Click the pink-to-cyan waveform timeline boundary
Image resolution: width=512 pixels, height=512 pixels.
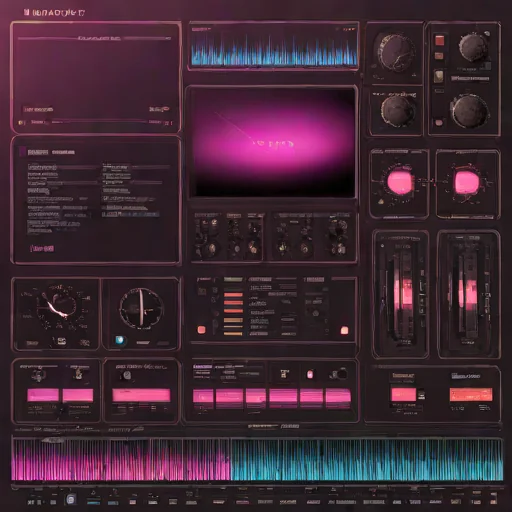tap(230, 459)
